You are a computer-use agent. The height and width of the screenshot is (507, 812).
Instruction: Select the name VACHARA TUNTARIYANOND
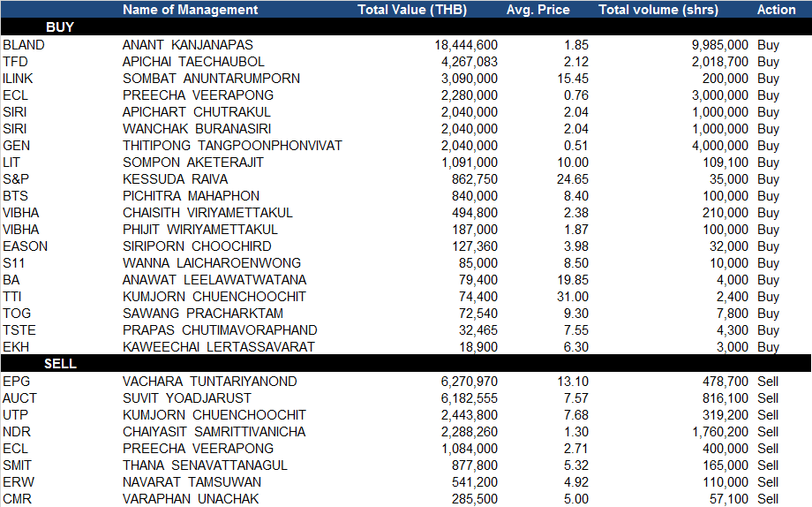(210, 382)
